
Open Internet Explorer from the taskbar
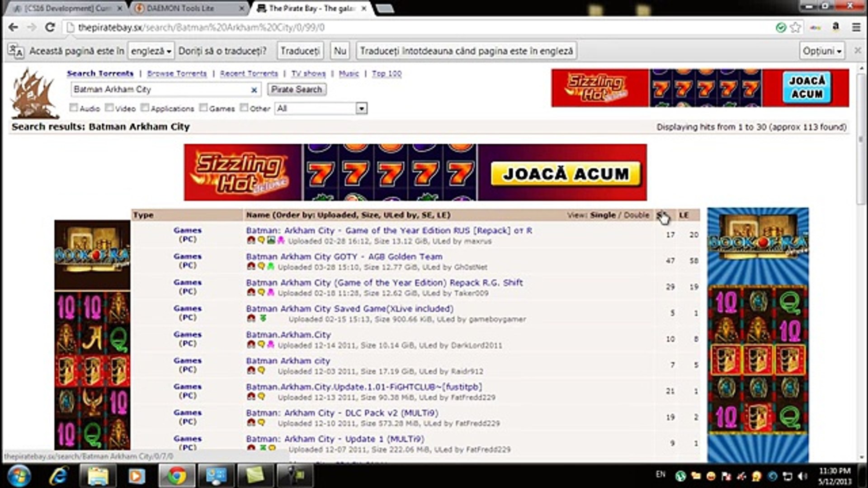point(59,476)
